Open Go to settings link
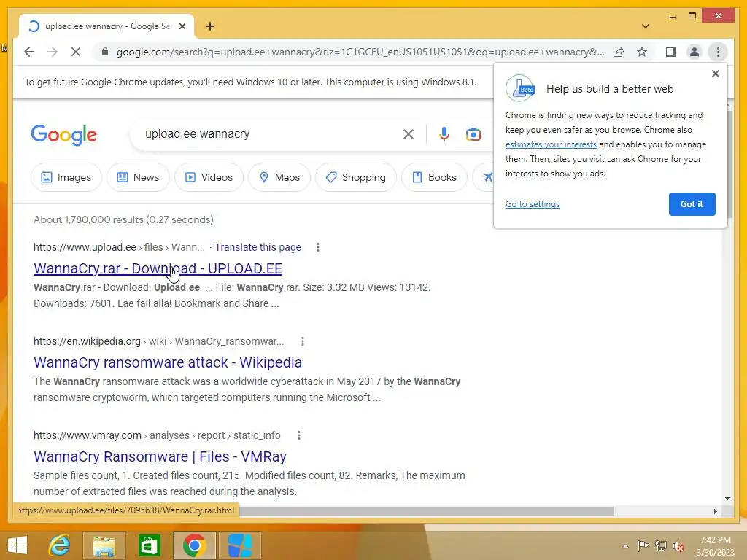The image size is (747, 560). [x=532, y=204]
